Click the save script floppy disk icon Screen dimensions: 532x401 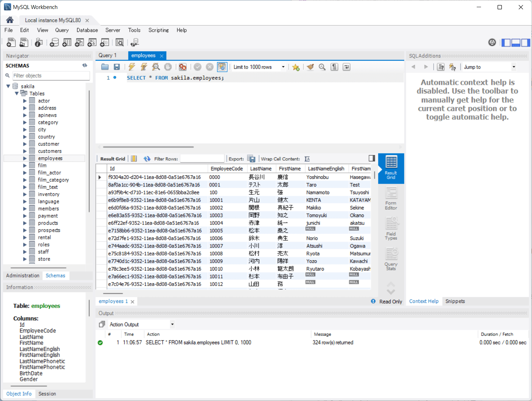click(x=117, y=67)
